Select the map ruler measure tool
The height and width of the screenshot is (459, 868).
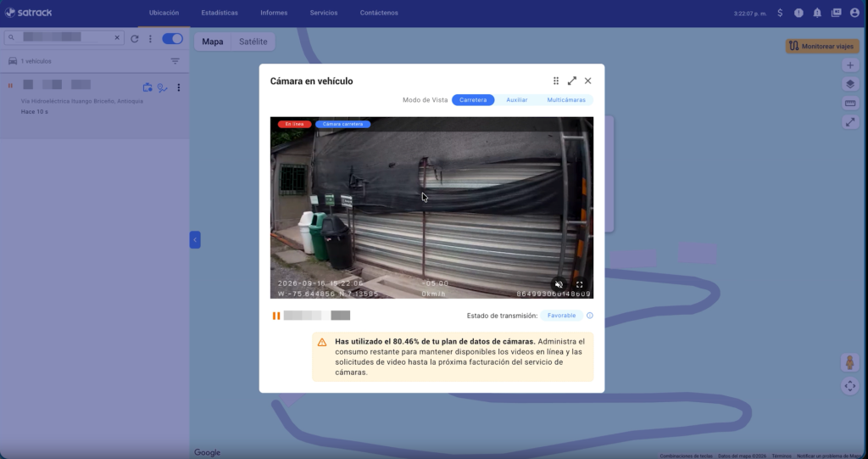click(x=849, y=104)
